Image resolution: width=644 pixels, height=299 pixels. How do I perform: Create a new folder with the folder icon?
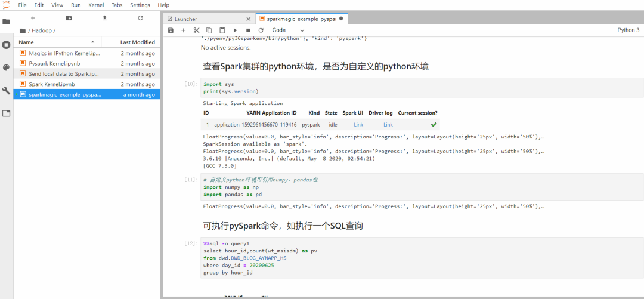[x=69, y=18]
